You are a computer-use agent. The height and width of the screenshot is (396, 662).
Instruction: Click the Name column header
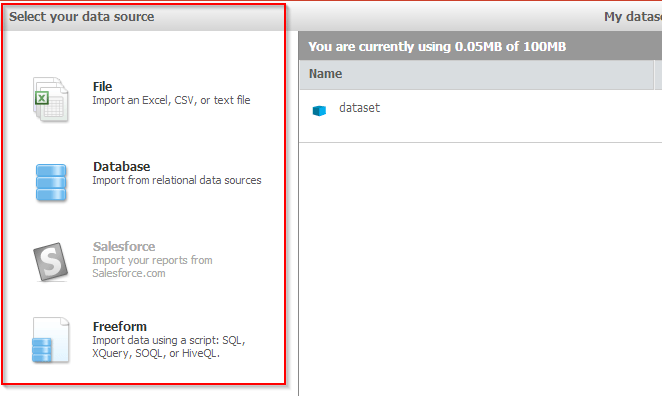click(477, 74)
